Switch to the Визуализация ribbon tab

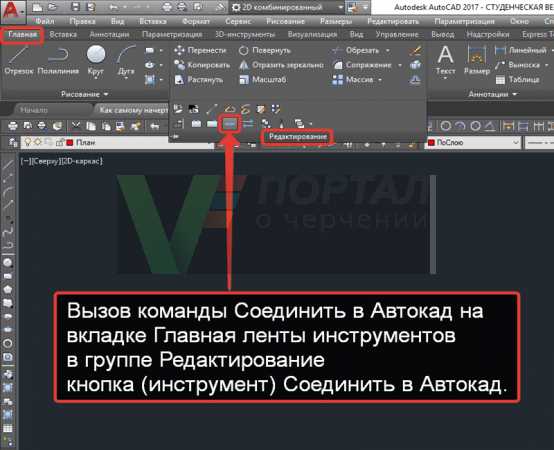[x=312, y=34]
